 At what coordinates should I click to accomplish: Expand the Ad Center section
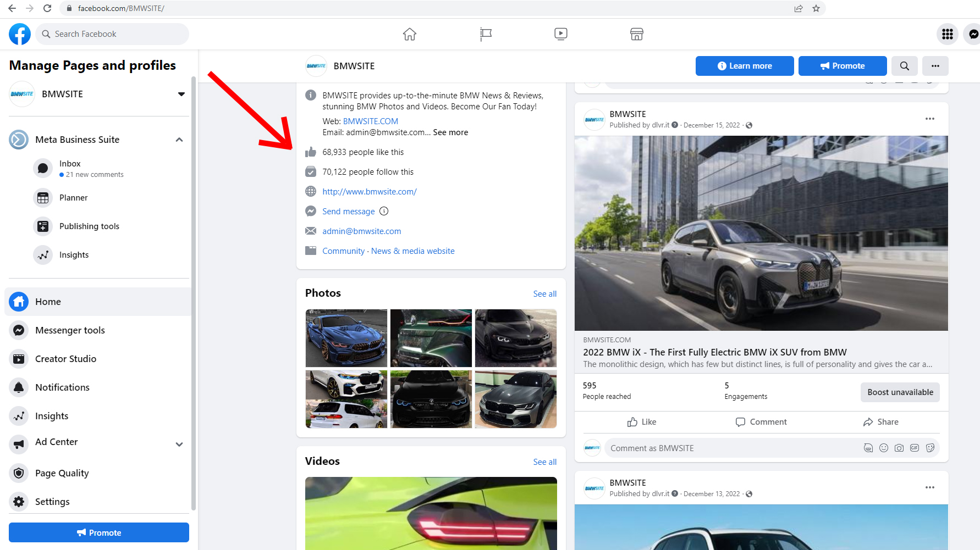(x=179, y=444)
